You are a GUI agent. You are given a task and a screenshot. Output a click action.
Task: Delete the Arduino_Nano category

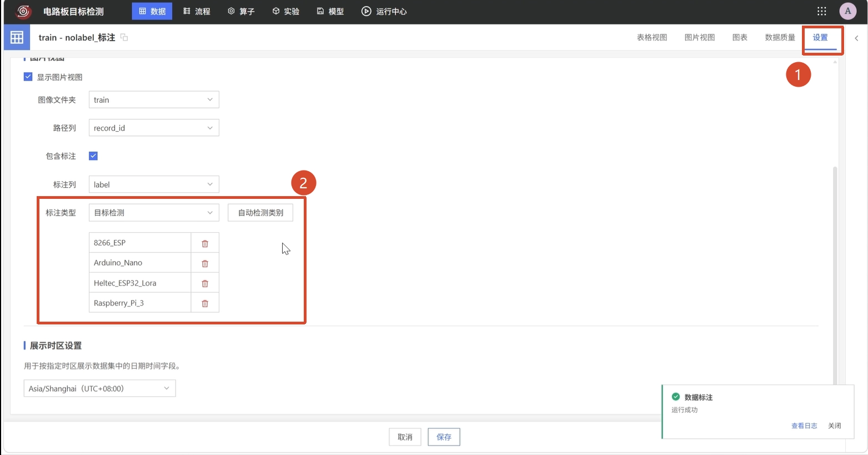tap(205, 263)
